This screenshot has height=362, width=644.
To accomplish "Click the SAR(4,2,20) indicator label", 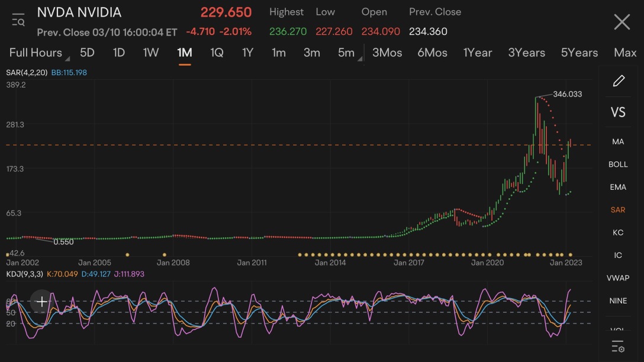I will point(27,73).
